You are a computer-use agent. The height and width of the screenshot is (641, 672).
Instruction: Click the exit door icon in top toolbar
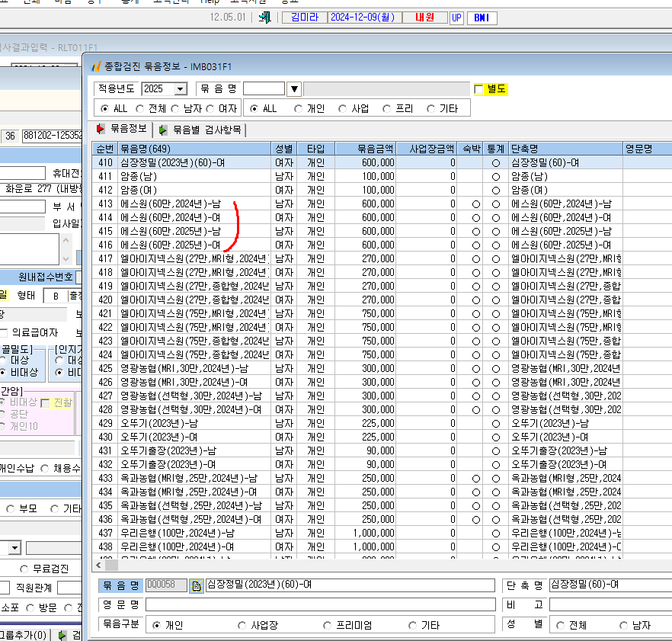[x=265, y=18]
